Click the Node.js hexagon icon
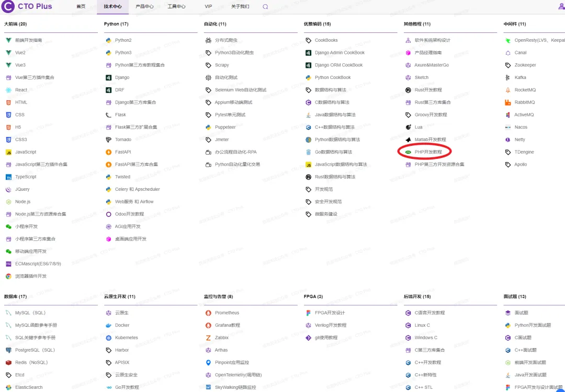The width and height of the screenshot is (565, 392). (x=8, y=202)
